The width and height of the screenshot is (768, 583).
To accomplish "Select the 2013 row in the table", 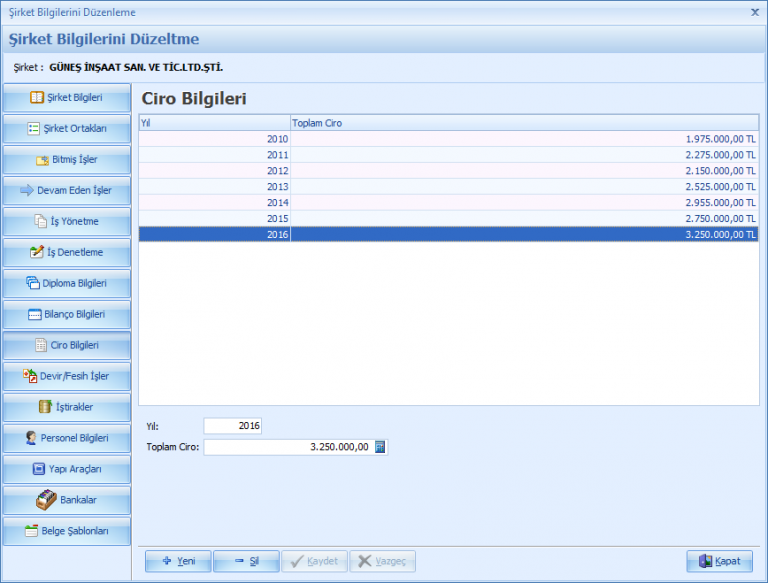I will pos(448,187).
